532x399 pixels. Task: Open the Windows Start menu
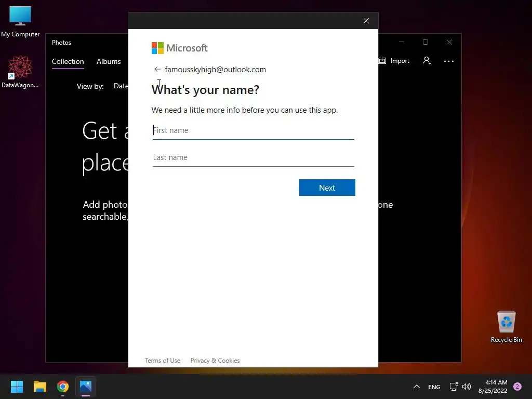pos(17,387)
